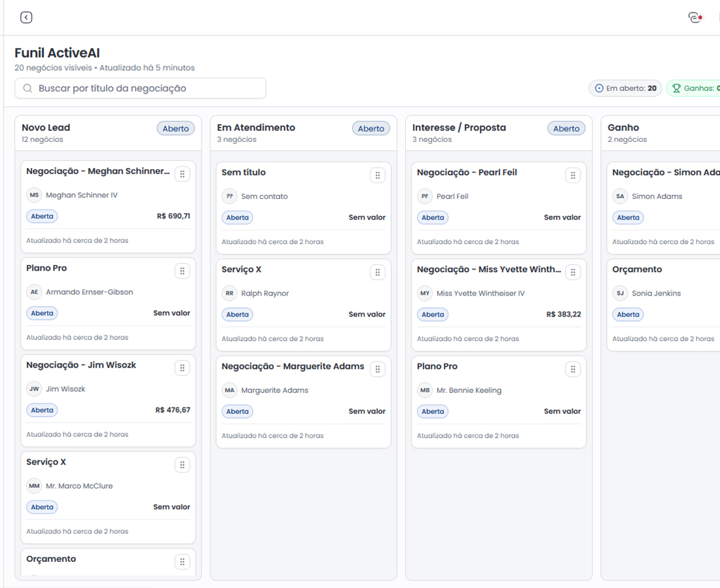Click the back arrow icon at top left
Image resolution: width=720 pixels, height=588 pixels.
pyautogui.click(x=26, y=18)
